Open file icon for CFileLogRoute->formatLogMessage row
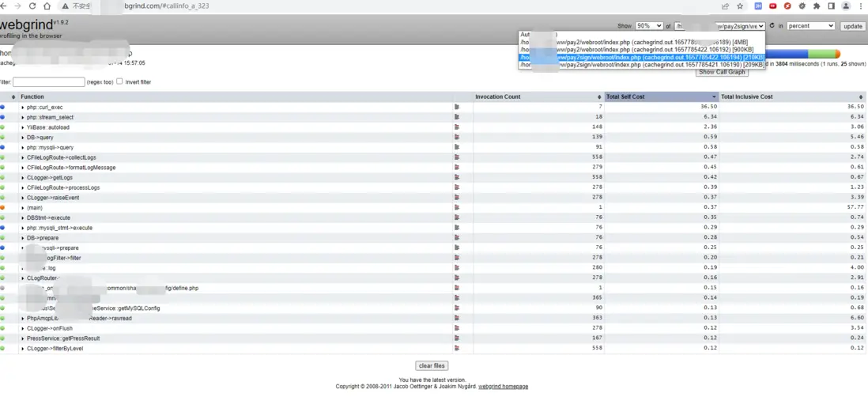This screenshot has width=868, height=397. click(x=457, y=167)
